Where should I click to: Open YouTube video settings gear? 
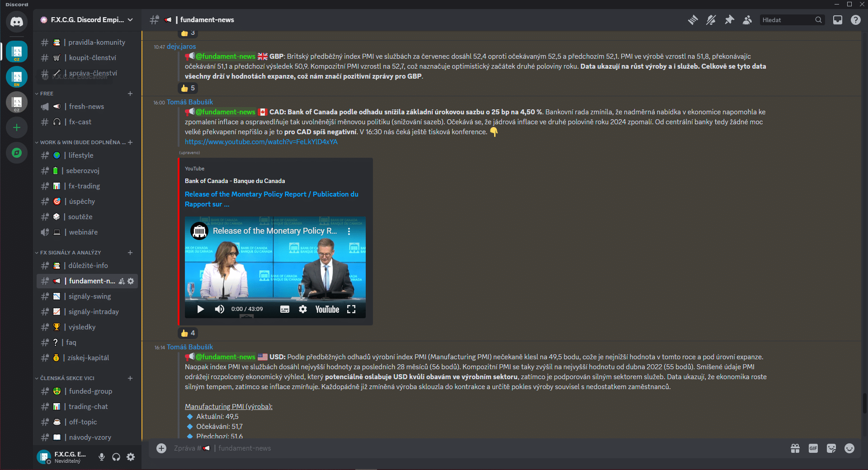(303, 309)
